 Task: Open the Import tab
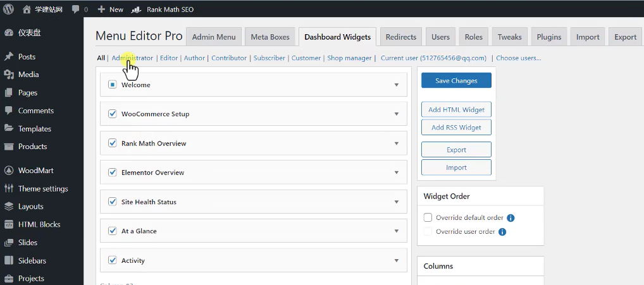(588, 37)
